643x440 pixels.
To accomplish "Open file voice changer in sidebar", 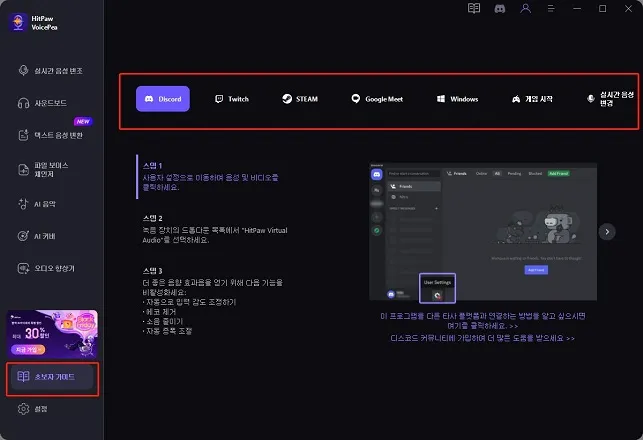I will 43,169.
